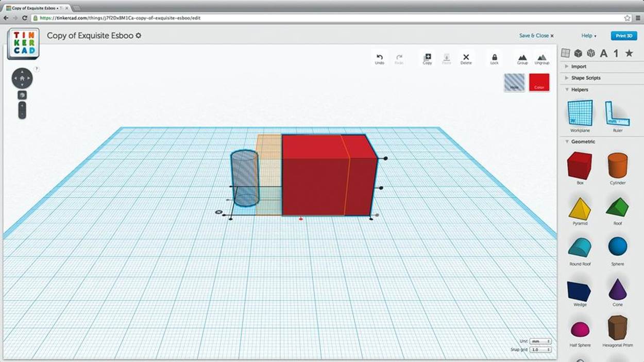Lock the selected object
Screen dimensions: 644x362
tap(494, 59)
